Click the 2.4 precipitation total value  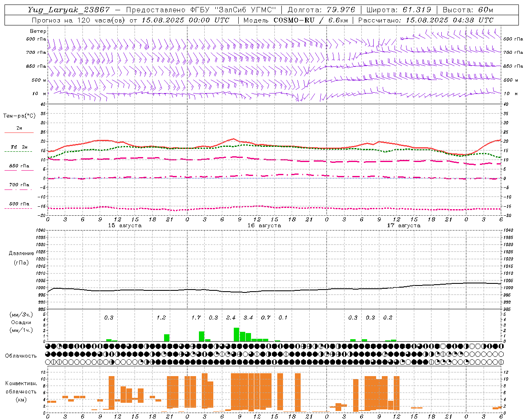pyautogui.click(x=231, y=318)
